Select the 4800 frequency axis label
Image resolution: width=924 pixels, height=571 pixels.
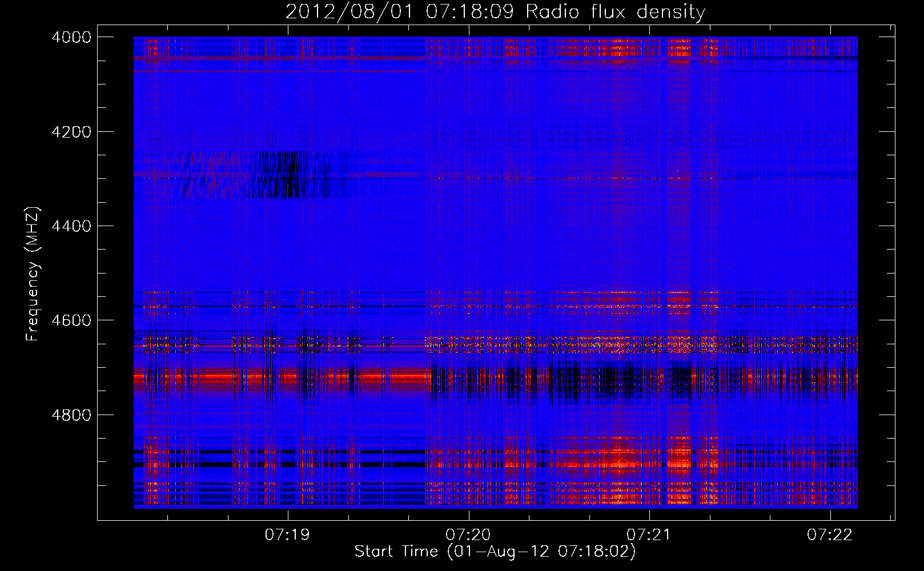[x=71, y=415]
